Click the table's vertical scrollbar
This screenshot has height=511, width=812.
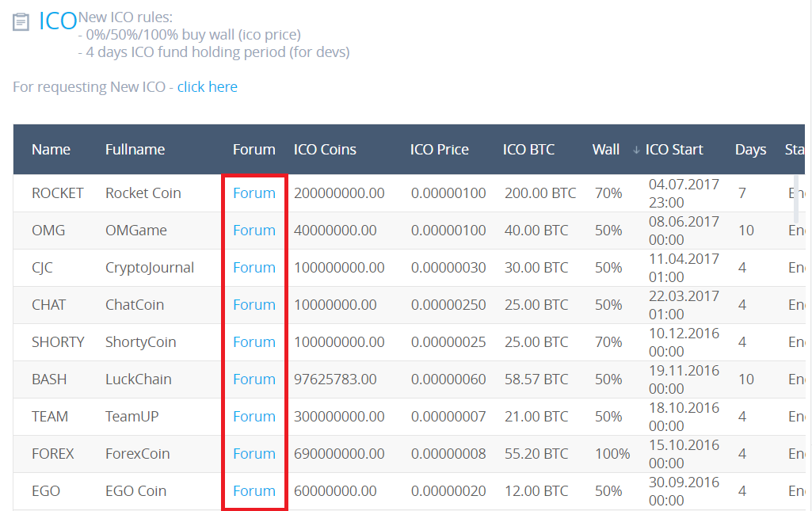(796, 198)
